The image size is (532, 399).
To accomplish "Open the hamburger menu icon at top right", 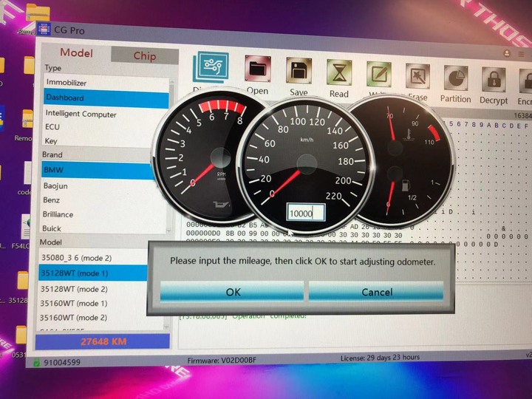I will click(x=522, y=54).
